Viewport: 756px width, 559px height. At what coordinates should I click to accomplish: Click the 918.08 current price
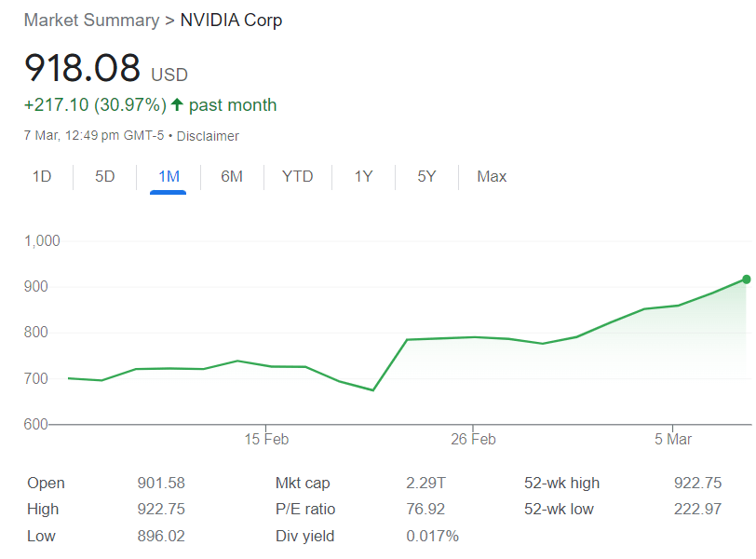pyautogui.click(x=83, y=68)
